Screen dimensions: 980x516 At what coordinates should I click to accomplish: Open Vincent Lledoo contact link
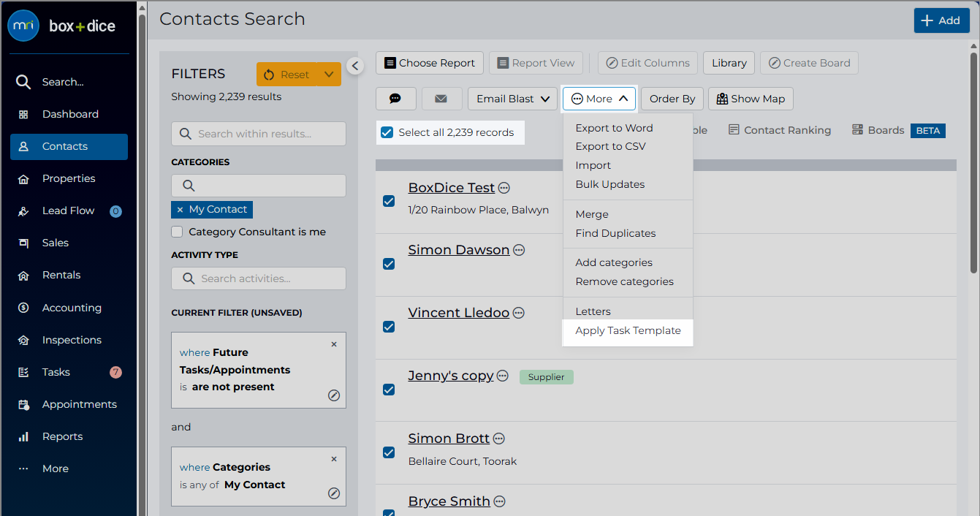(x=459, y=313)
